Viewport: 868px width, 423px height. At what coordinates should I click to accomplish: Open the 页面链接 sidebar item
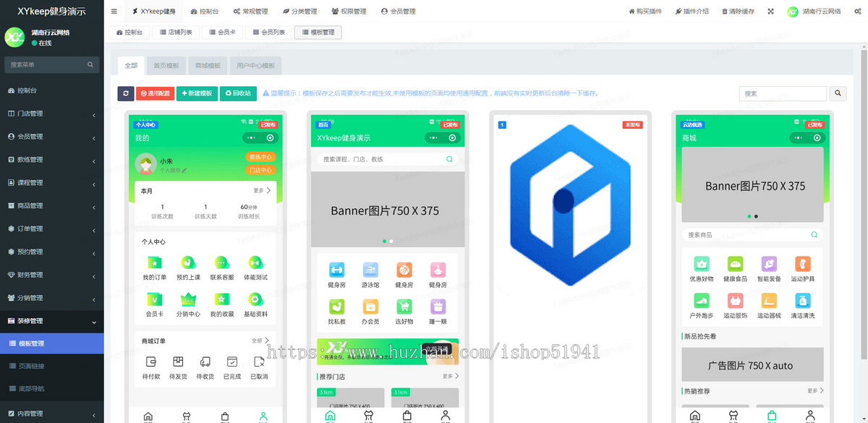tap(52, 366)
